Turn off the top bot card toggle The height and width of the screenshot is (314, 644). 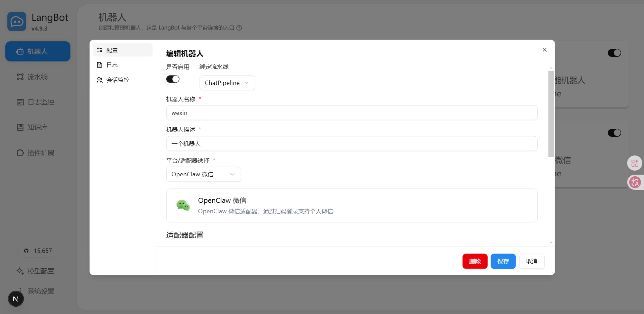(x=614, y=53)
